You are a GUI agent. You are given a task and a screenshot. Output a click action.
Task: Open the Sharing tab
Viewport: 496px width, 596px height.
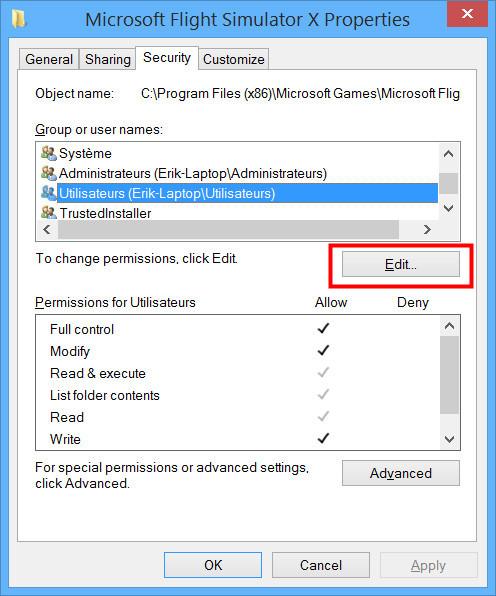click(x=108, y=59)
